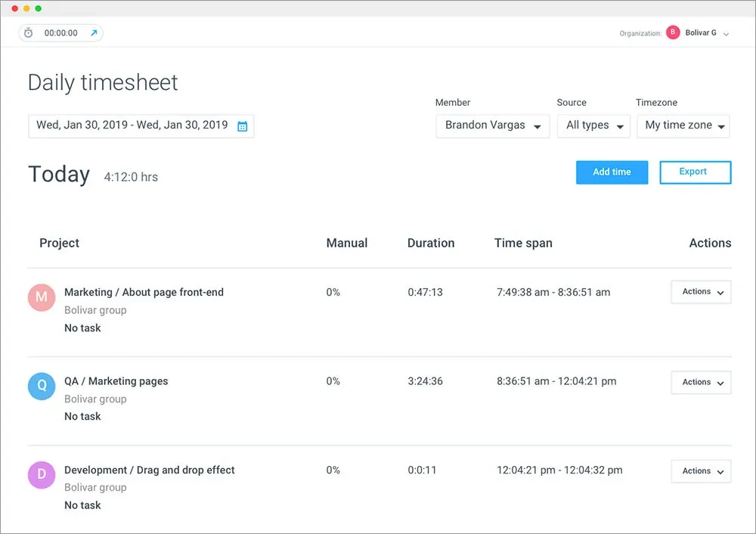Select QA / Marketing pages title
This screenshot has height=534, width=756.
pyautogui.click(x=116, y=381)
